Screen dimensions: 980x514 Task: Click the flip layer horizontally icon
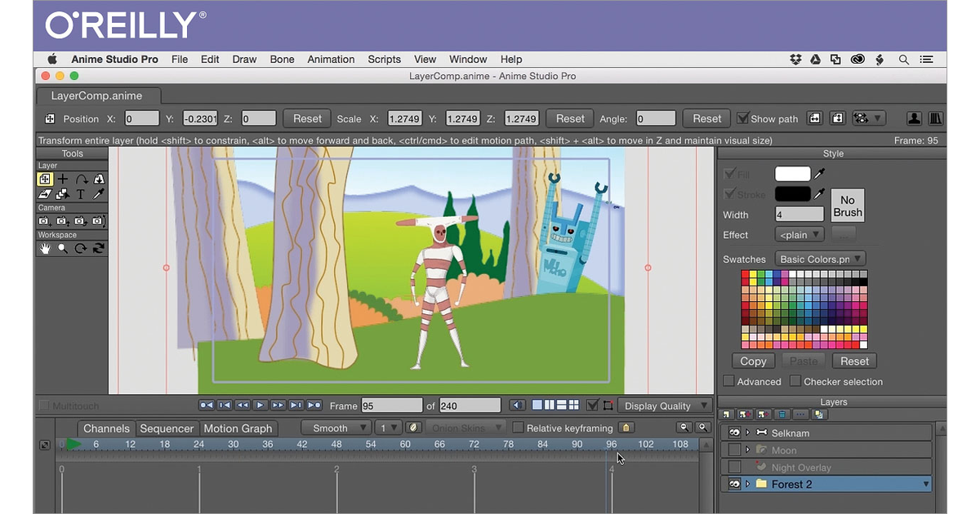(x=815, y=118)
